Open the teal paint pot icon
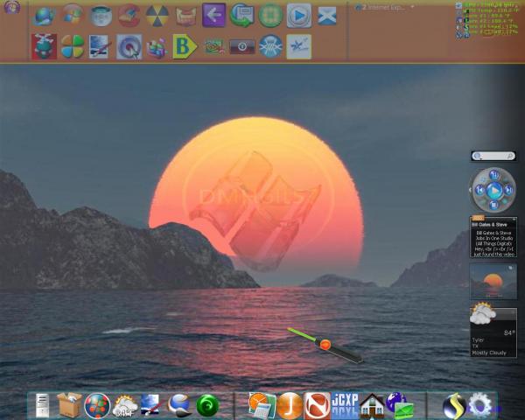The image size is (525, 420). pos(101,16)
